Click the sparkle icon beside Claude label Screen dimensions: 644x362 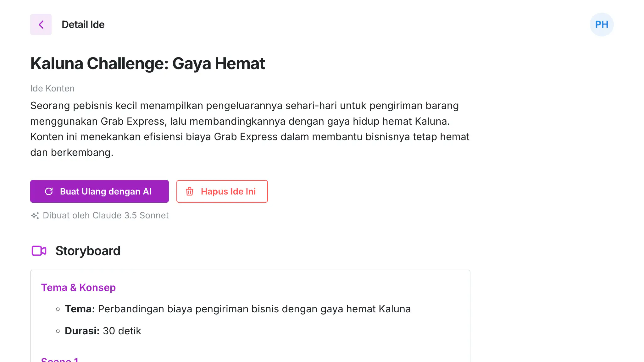(x=35, y=216)
